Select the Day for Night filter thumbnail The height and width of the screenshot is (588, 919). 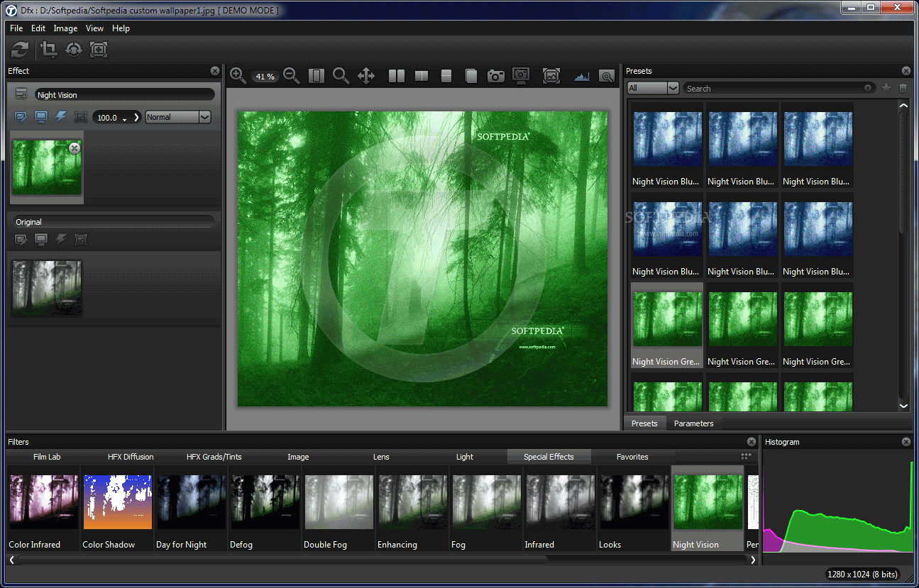point(191,508)
